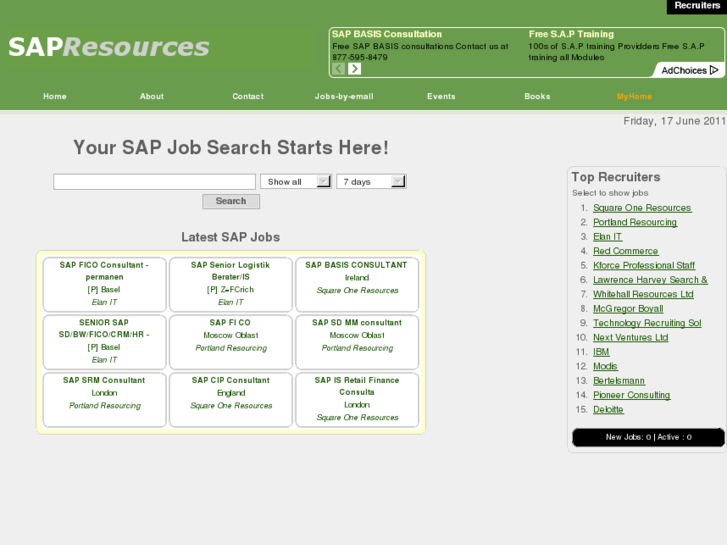This screenshot has height=545, width=727.
Task: Click the New Jobs / Active status bar
Action: pyautogui.click(x=648, y=437)
